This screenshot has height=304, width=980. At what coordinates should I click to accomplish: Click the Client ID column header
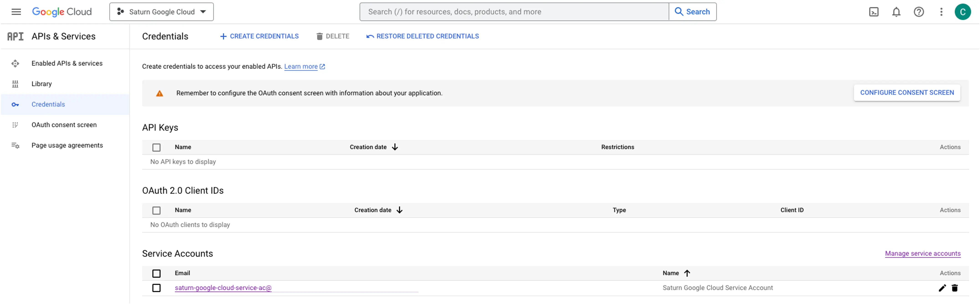point(792,210)
